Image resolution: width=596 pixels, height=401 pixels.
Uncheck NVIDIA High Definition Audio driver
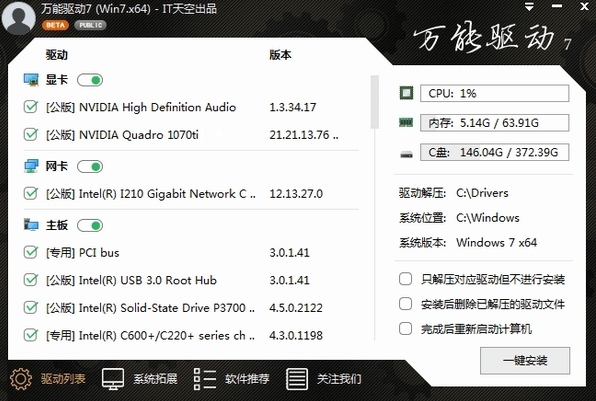(x=30, y=107)
